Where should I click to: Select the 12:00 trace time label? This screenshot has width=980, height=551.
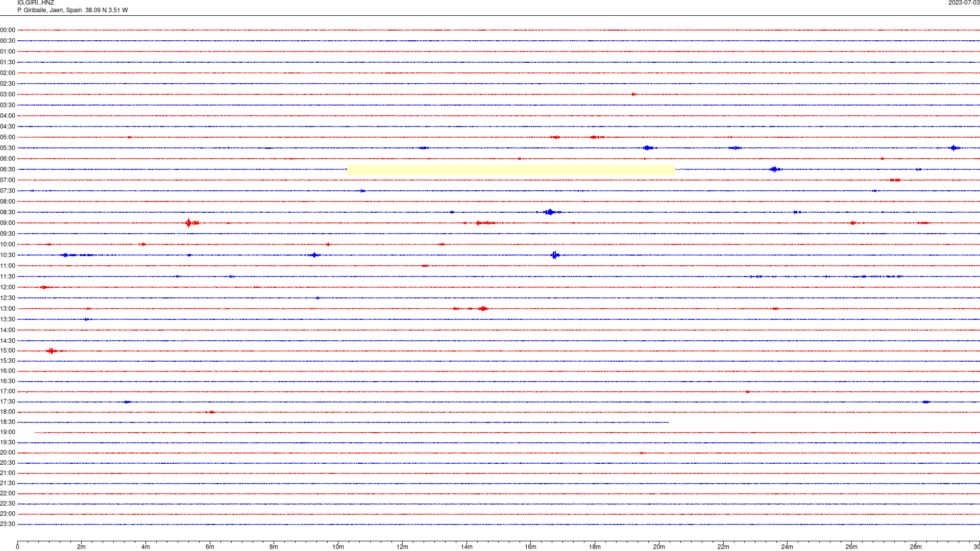coord(8,287)
